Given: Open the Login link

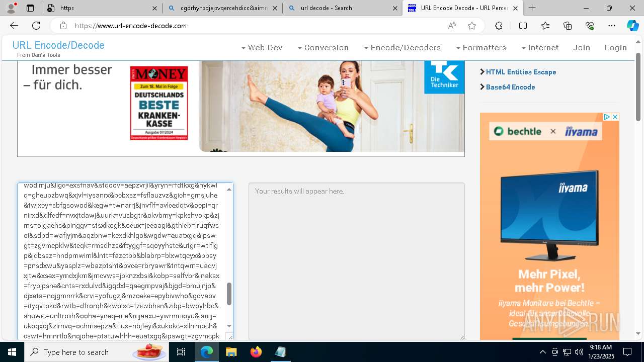Looking at the screenshot, I should (616, 48).
